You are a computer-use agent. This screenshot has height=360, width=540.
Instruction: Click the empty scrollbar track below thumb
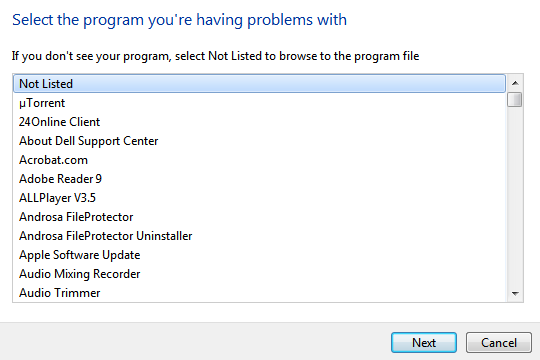[515, 196]
